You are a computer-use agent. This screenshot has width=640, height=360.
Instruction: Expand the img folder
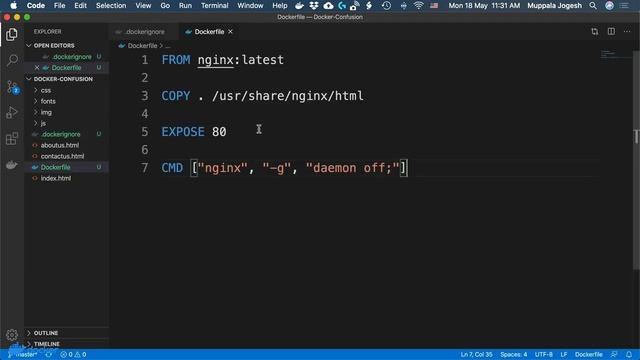pos(46,112)
